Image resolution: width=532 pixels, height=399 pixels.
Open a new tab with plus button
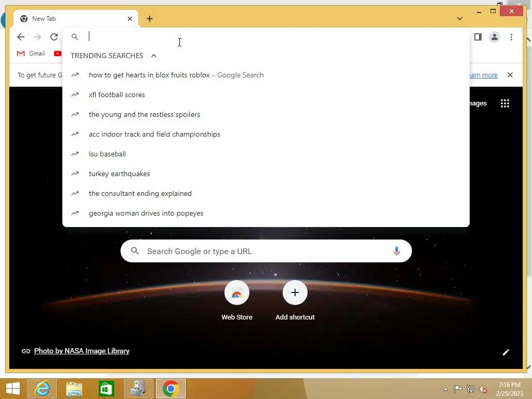pyautogui.click(x=150, y=19)
